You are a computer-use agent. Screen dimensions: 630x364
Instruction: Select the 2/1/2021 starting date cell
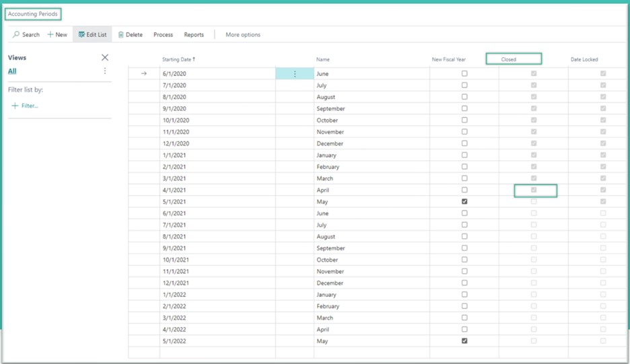[x=217, y=166]
